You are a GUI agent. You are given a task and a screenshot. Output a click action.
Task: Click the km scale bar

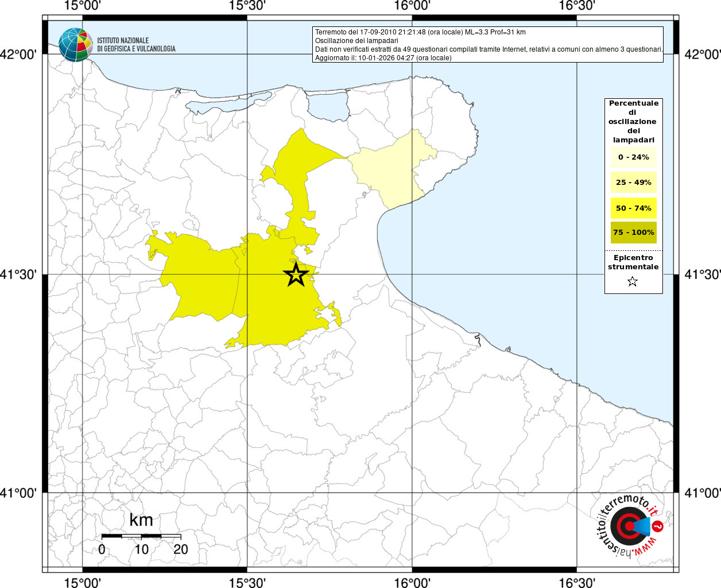[141, 536]
